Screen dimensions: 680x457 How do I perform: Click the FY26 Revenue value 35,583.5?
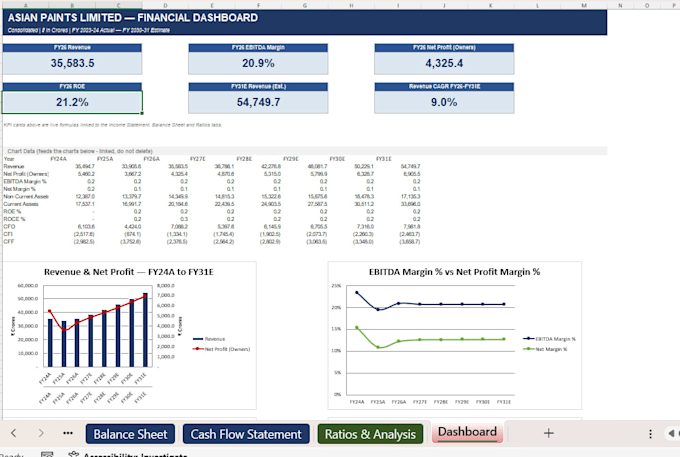click(x=72, y=63)
